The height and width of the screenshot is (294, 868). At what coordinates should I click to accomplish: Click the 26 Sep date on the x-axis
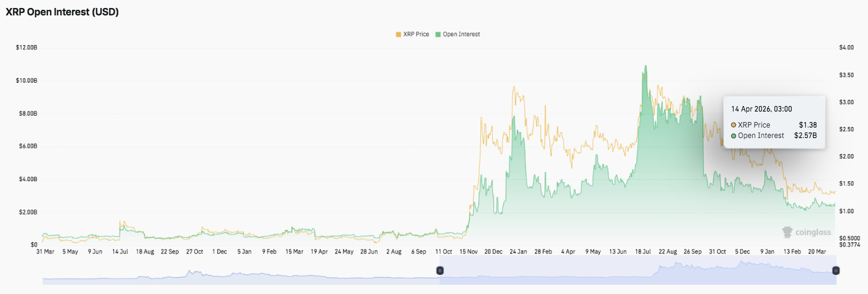pos(692,251)
